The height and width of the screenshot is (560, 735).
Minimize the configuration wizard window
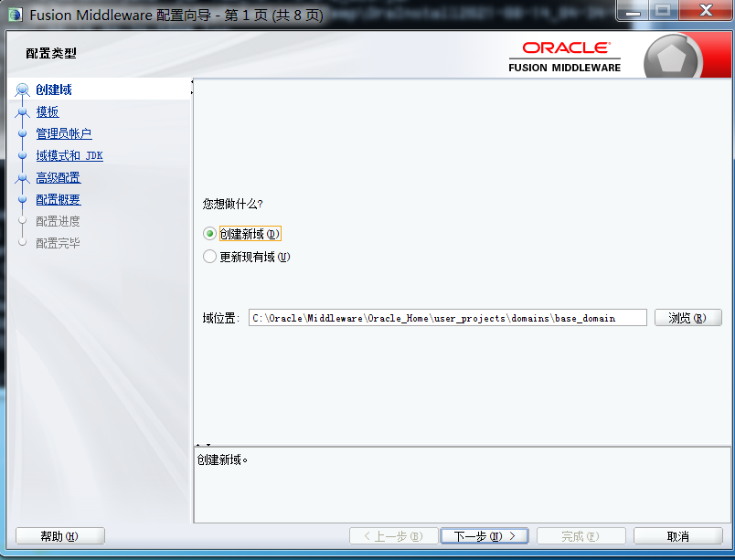633,10
